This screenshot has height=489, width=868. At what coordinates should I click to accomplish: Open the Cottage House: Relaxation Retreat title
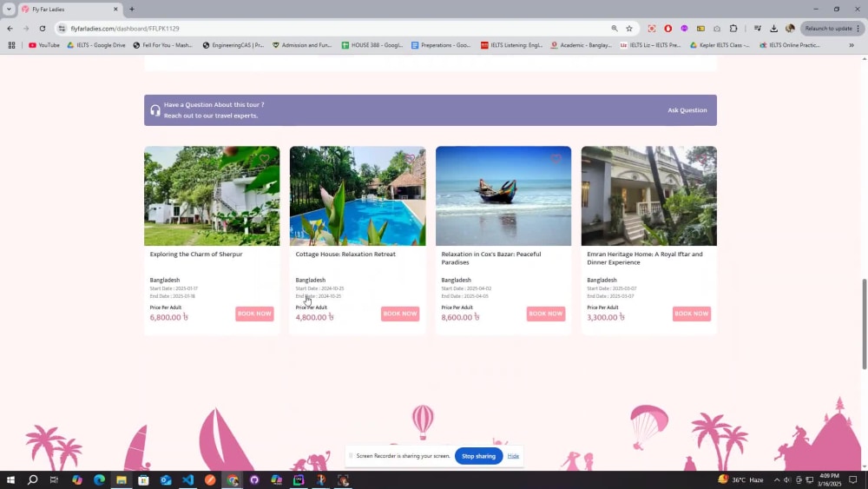[345, 254]
